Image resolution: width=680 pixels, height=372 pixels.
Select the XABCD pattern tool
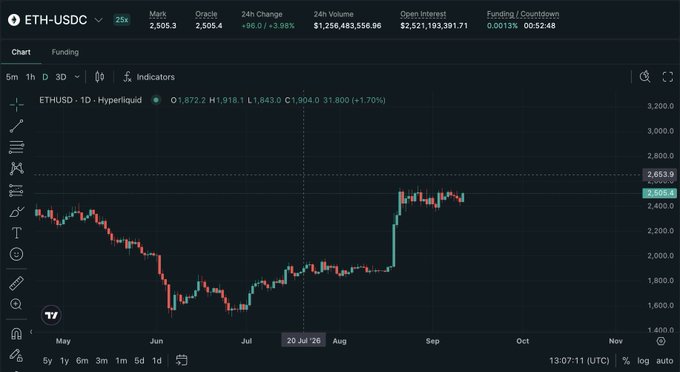16,168
